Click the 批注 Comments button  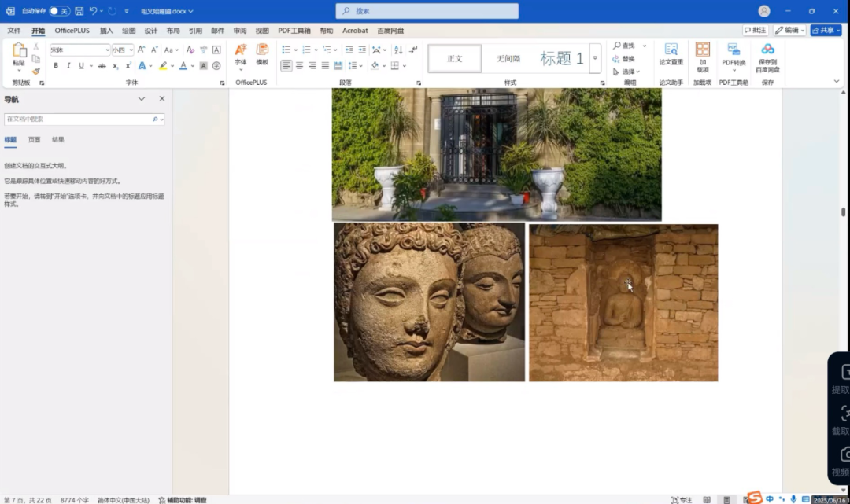[755, 30]
